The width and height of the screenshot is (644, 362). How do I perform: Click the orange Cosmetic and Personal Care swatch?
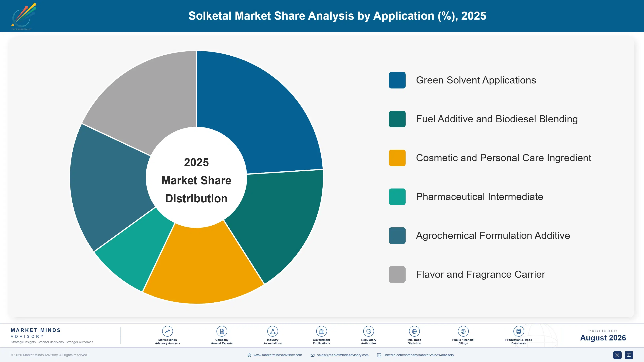coord(397,158)
